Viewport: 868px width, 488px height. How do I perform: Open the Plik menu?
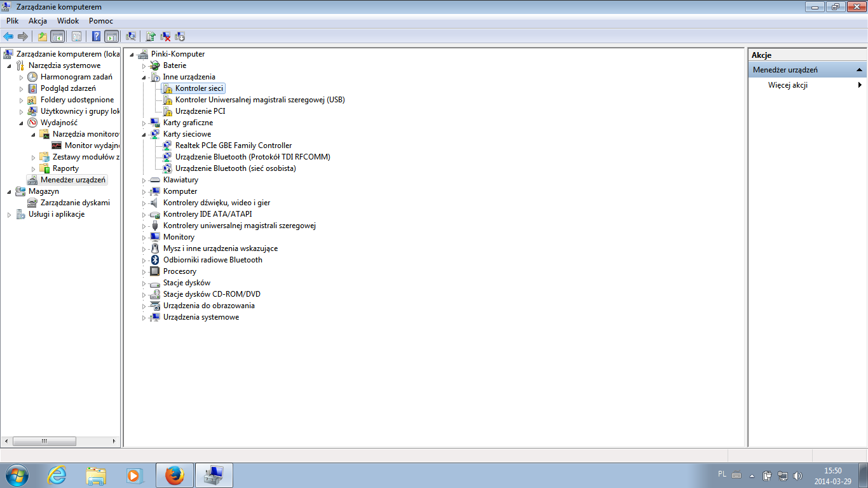[x=13, y=21]
